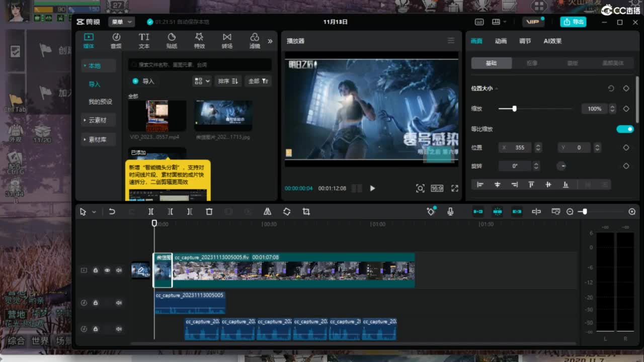Open the 16:9 aspect ratio selector
Screen dimensions: 644x362
(x=437, y=188)
